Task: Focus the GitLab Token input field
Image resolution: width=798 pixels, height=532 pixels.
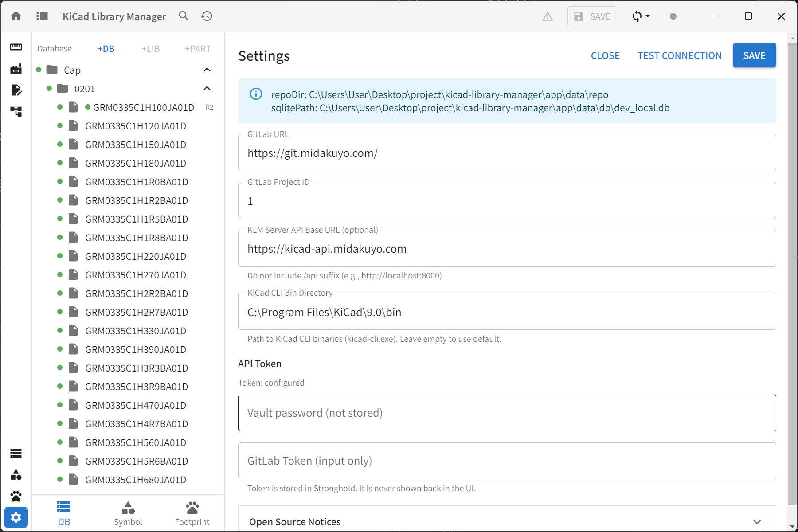Action: pyautogui.click(x=507, y=461)
